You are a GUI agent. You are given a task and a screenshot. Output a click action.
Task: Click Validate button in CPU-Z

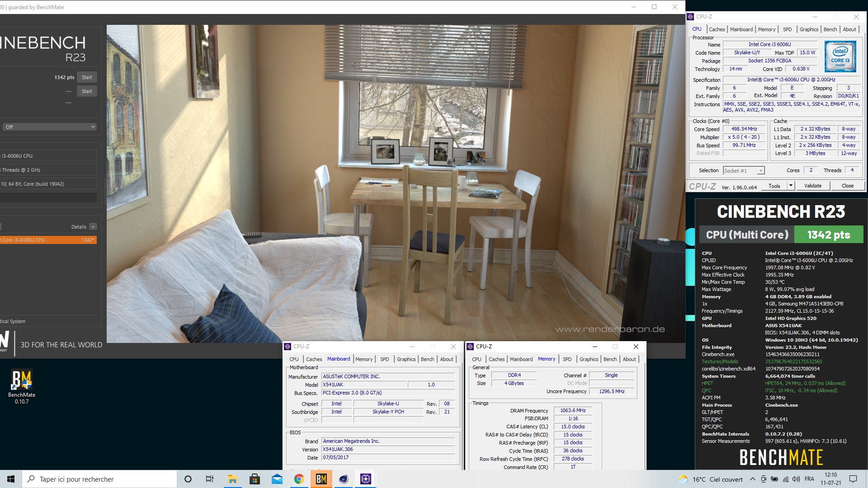[x=812, y=186]
